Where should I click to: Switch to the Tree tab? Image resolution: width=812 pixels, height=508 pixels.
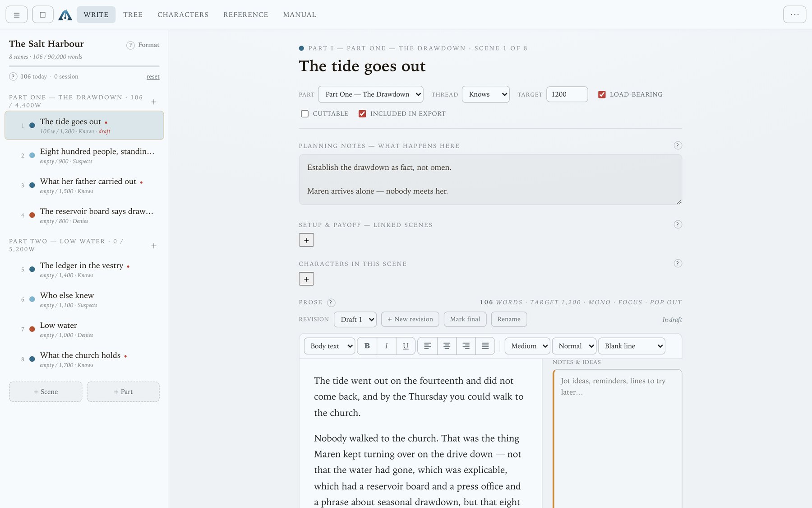click(133, 14)
